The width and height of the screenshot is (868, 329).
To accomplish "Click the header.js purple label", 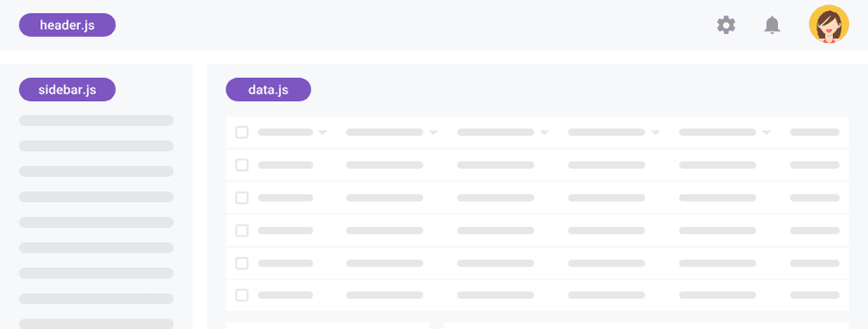I will tap(67, 25).
